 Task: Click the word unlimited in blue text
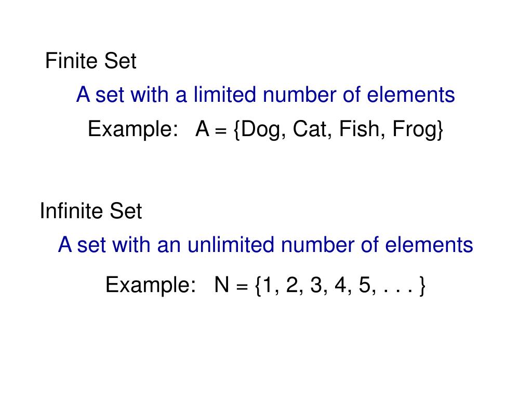click(x=231, y=245)
